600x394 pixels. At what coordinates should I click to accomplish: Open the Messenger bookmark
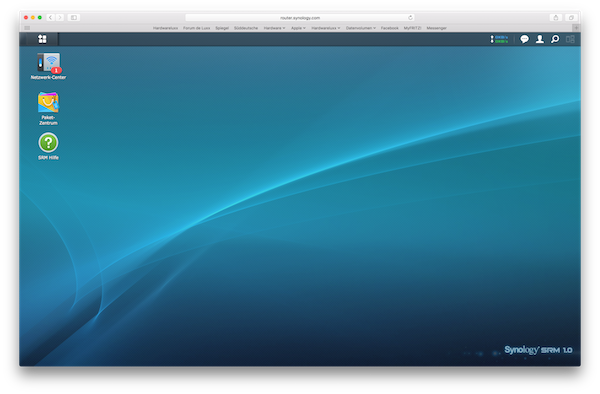pos(437,28)
